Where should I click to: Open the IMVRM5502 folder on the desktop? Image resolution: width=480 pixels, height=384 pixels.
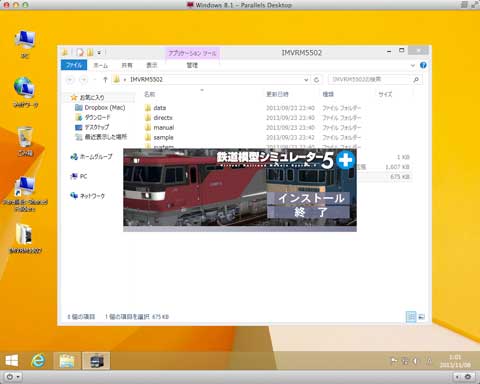(25, 238)
